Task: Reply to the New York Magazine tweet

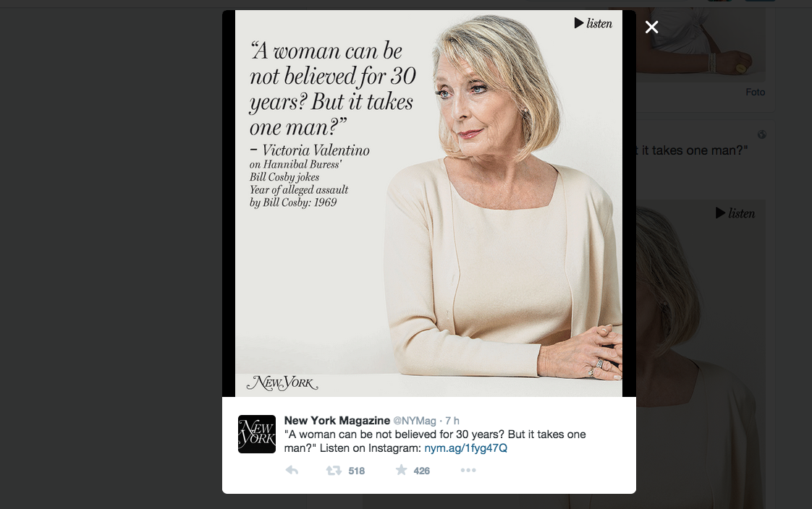Action: [x=292, y=470]
